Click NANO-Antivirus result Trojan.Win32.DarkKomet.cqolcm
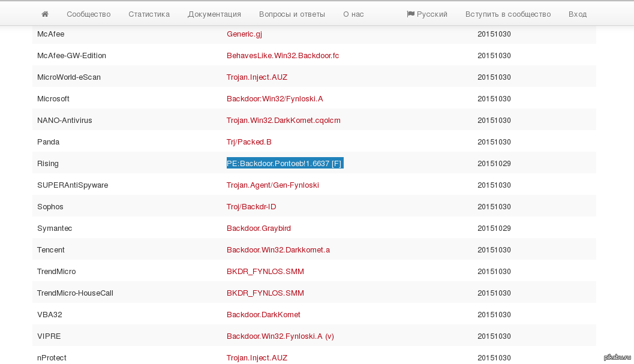Screen dimensions: 634x364 283,121
